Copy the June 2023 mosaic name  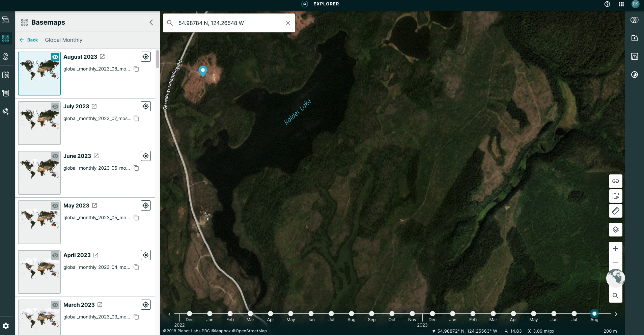pyautogui.click(x=136, y=168)
